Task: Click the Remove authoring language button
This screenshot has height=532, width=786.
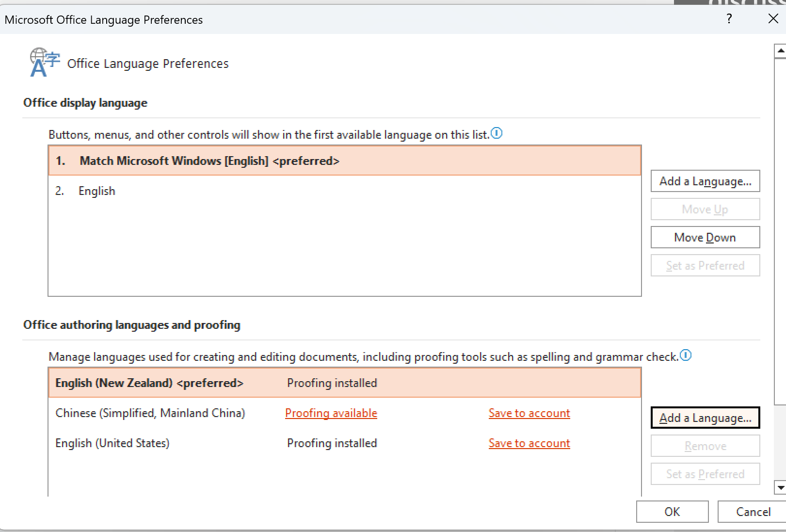Action: (x=705, y=446)
